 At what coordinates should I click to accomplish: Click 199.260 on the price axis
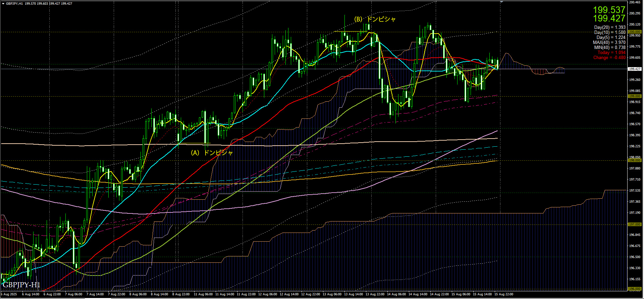pos(635,80)
